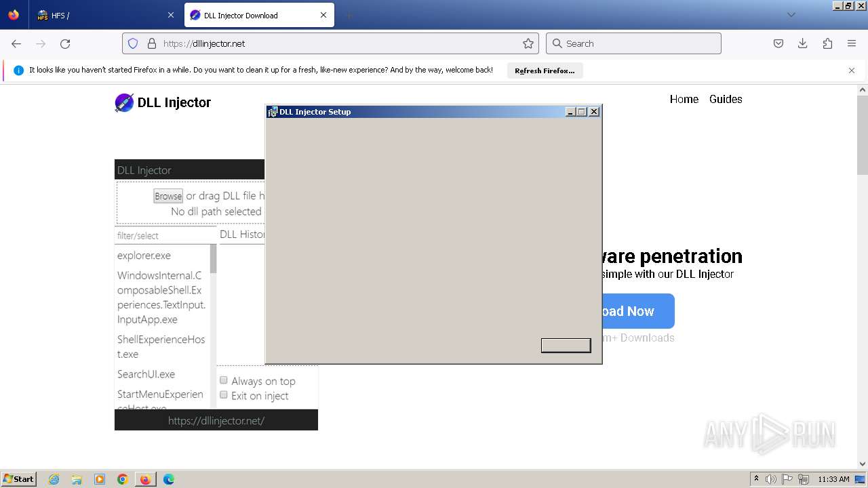Bookmark this page with star icon
Viewport: 868px width, 488px height.
click(x=528, y=43)
